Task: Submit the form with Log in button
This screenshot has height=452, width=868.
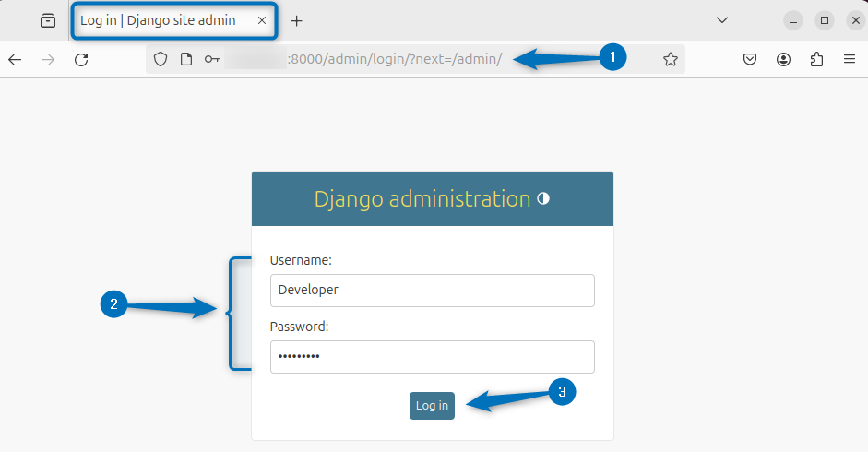Action: [432, 406]
